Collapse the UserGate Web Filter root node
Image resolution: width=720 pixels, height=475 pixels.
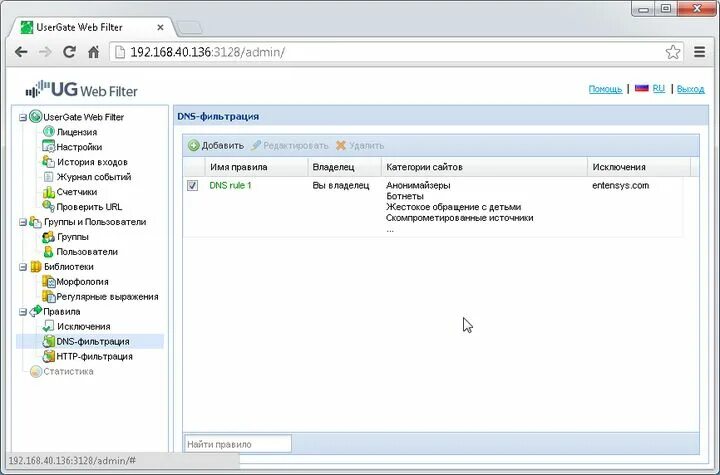point(22,118)
